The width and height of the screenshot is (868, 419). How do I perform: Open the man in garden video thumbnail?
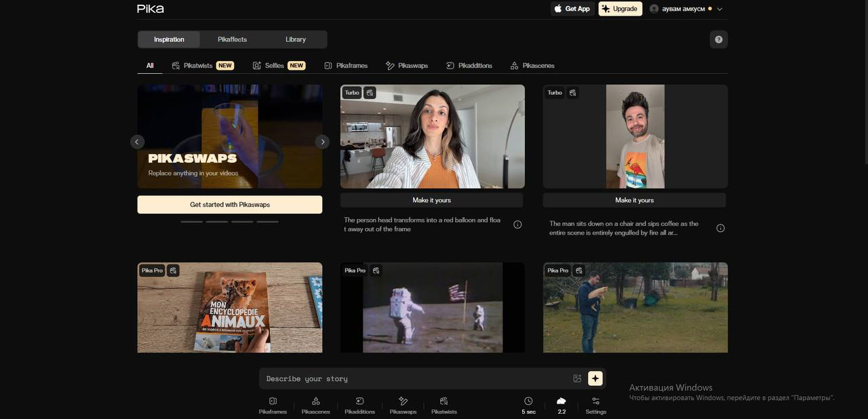point(635,308)
